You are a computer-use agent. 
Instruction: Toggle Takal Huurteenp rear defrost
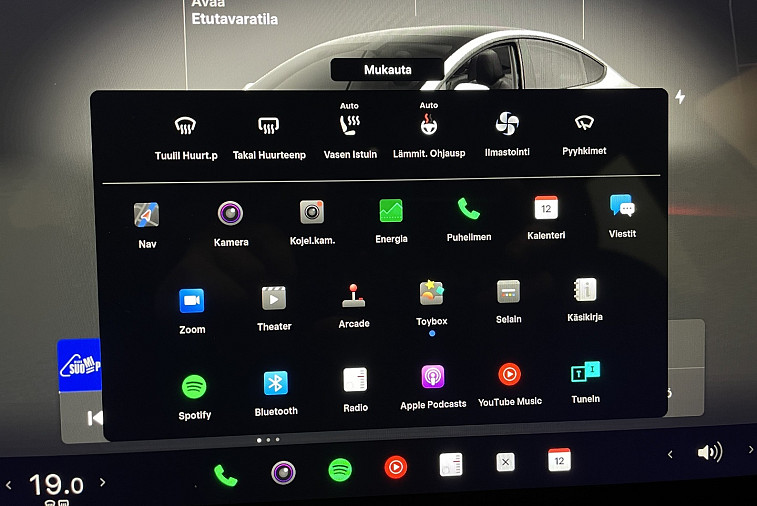pyautogui.click(x=268, y=126)
